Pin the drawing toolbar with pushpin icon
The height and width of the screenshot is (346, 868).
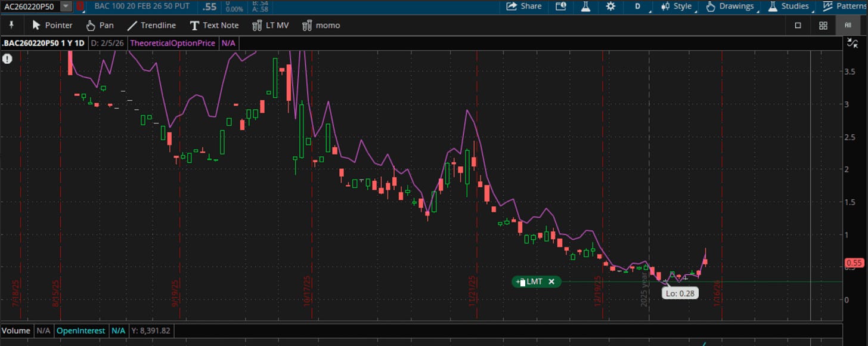pos(11,25)
